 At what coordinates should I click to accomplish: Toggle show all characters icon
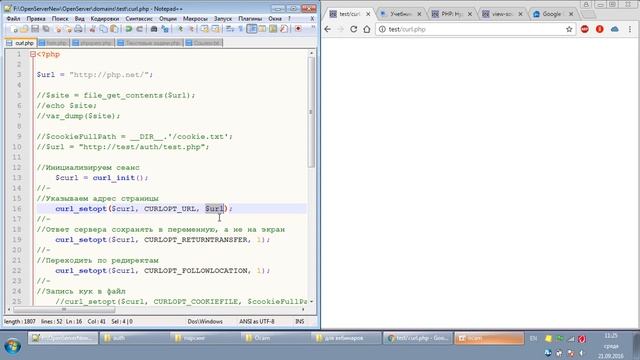[241, 29]
